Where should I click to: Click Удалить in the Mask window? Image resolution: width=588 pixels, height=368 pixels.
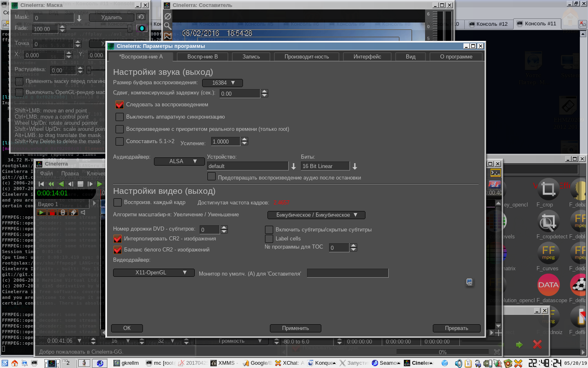click(111, 17)
